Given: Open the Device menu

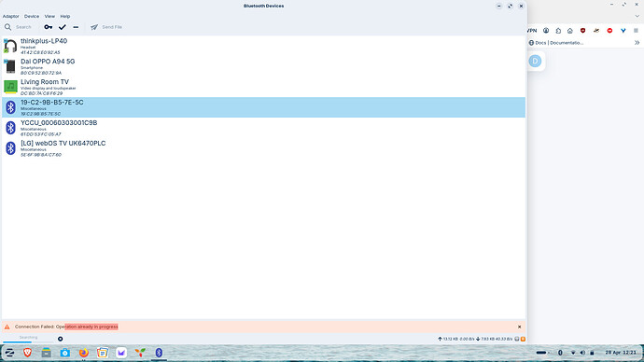Looking at the screenshot, I should [x=32, y=17].
